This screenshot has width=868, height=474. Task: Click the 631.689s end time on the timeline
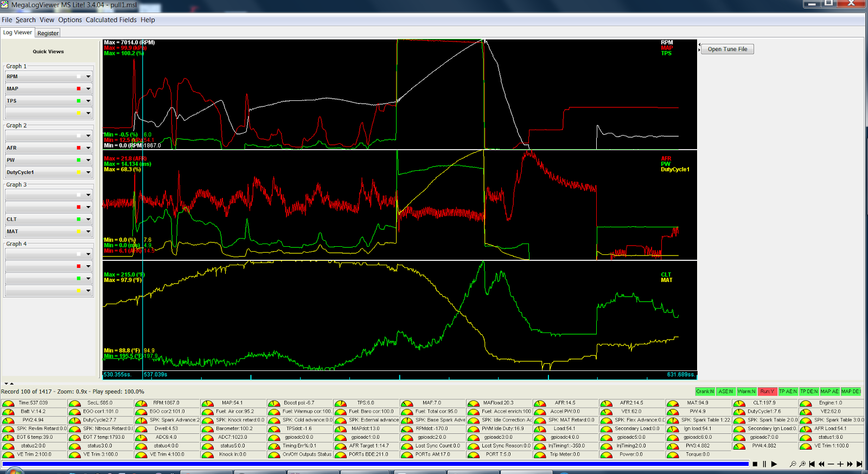point(681,375)
